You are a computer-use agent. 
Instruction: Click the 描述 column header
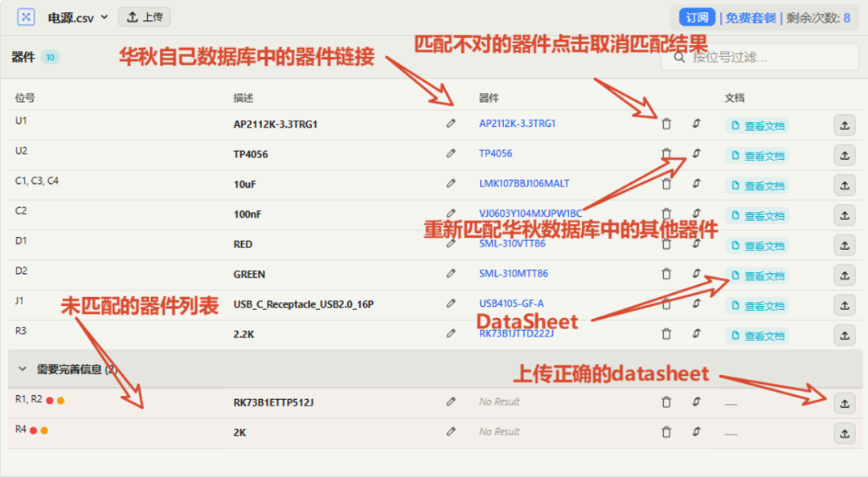243,97
